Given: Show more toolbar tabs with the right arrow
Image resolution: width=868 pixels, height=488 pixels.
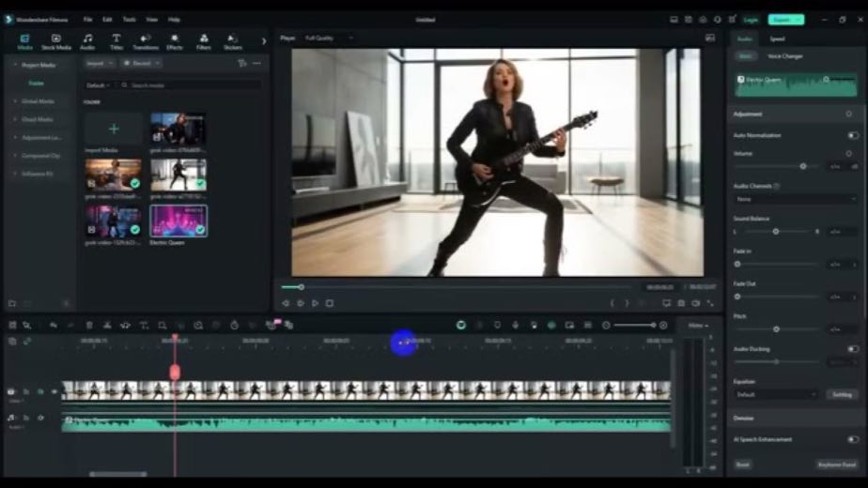Looking at the screenshot, I should tap(263, 41).
